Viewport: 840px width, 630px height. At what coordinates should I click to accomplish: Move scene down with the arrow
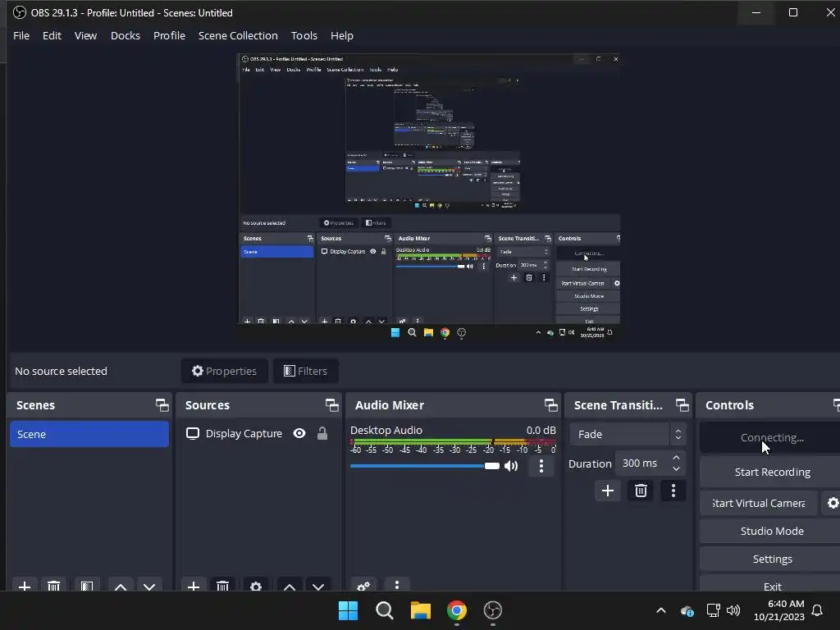pyautogui.click(x=149, y=586)
